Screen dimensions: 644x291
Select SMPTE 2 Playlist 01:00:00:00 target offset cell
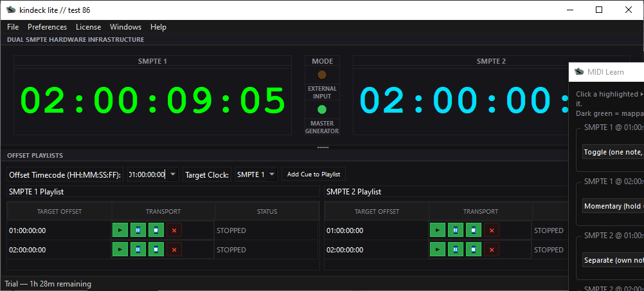377,230
